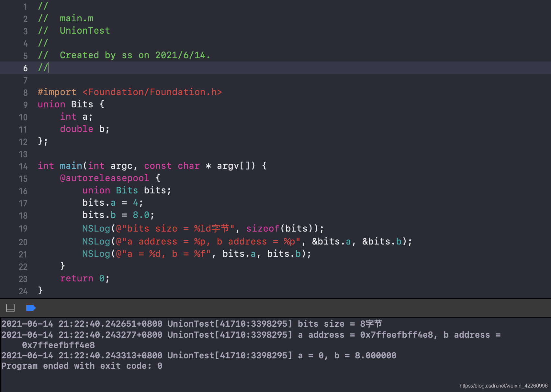The width and height of the screenshot is (551, 392).
Task: Click the 'Created by ss on 2021/6/14.' comment
Action: [x=135, y=55]
